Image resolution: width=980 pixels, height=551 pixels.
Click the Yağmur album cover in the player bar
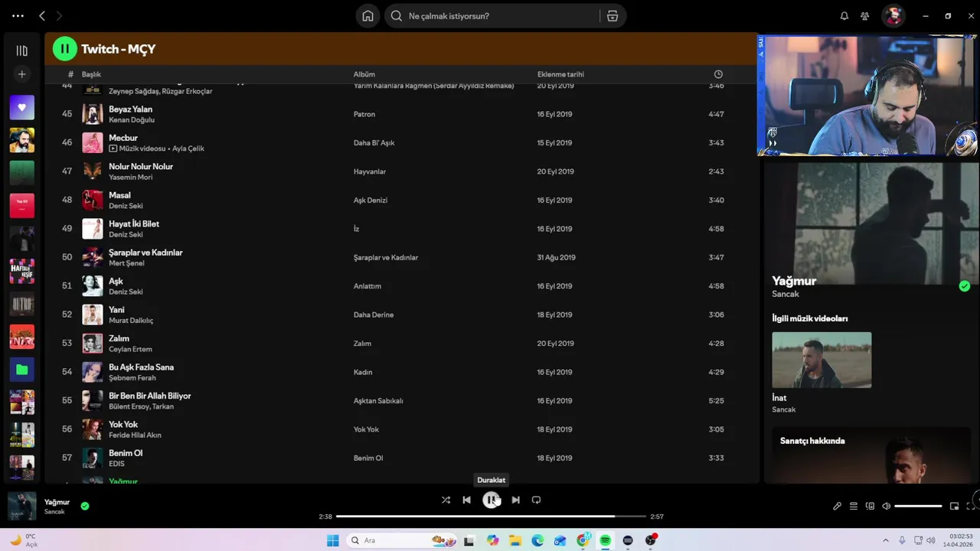coord(22,506)
